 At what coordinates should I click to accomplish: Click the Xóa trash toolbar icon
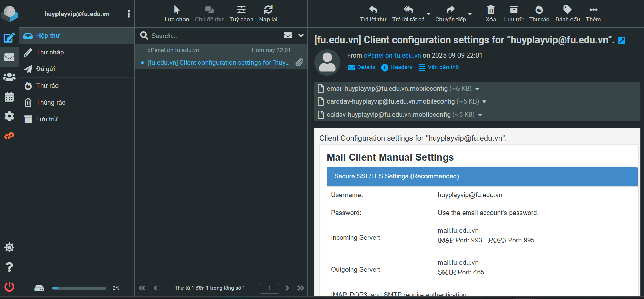[x=490, y=14]
